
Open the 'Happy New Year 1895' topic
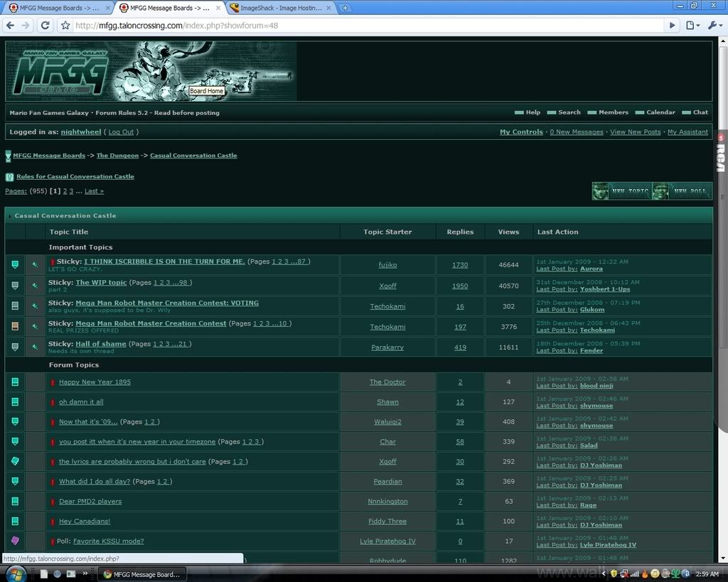[x=95, y=382]
